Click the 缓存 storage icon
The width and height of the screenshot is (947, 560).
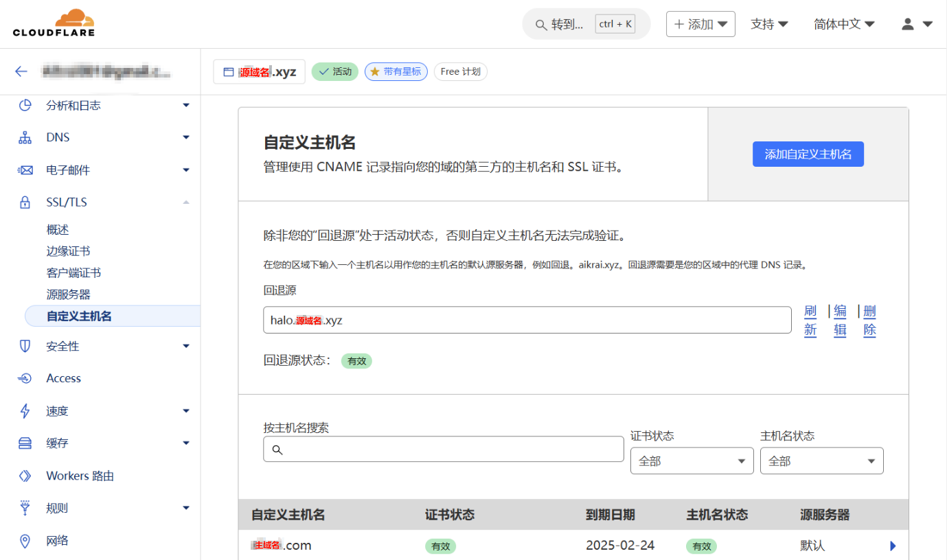pyautogui.click(x=25, y=443)
